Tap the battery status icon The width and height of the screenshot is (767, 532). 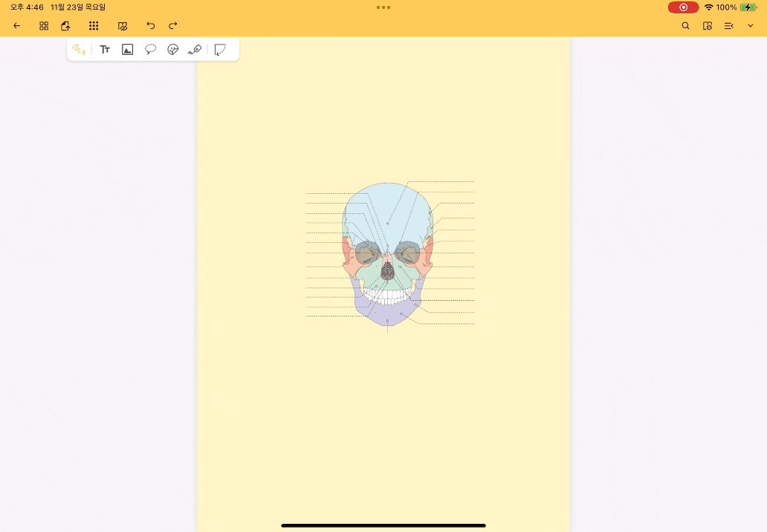pyautogui.click(x=748, y=7)
